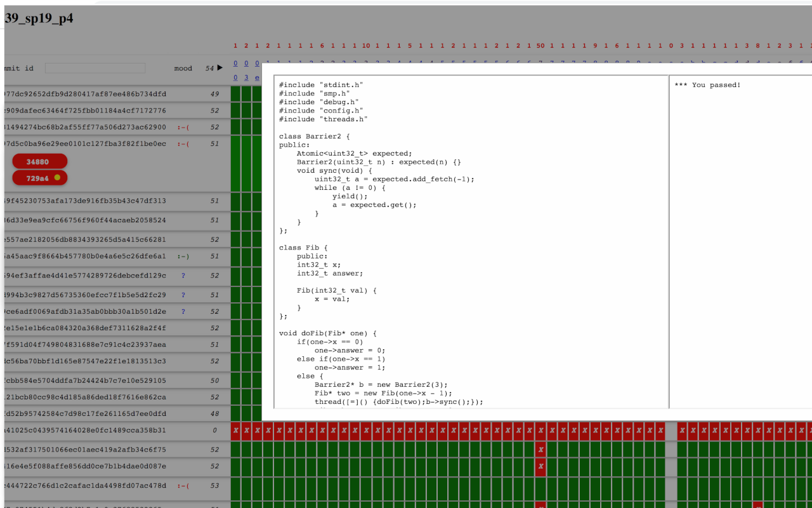This screenshot has height=508, width=812.
Task: Select commit row ending 393265d5a415c66281
Action: click(x=117, y=240)
